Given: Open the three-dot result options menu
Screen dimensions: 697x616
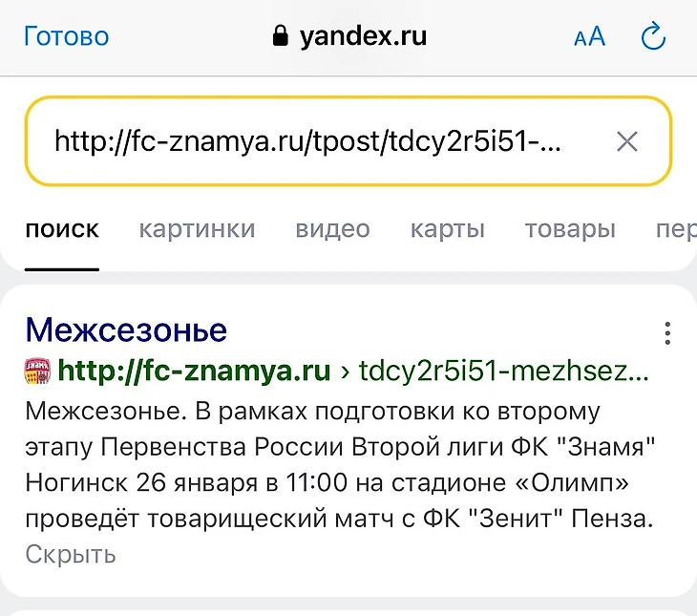Looking at the screenshot, I should tap(667, 332).
